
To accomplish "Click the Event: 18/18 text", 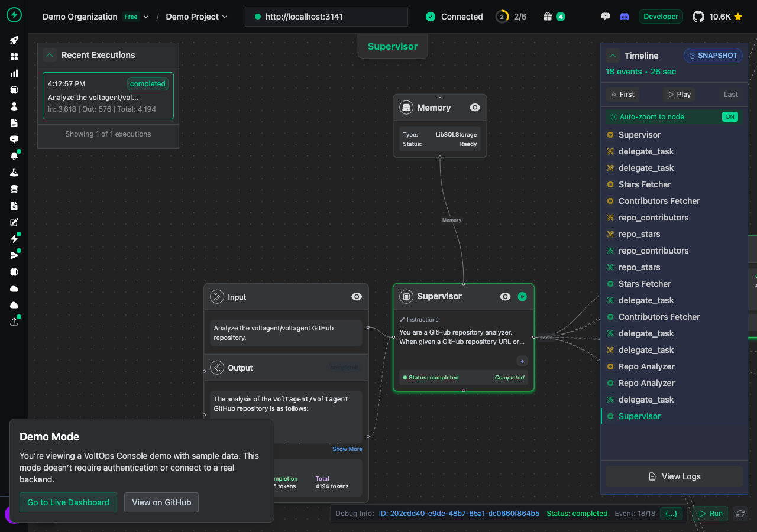I will tap(635, 514).
